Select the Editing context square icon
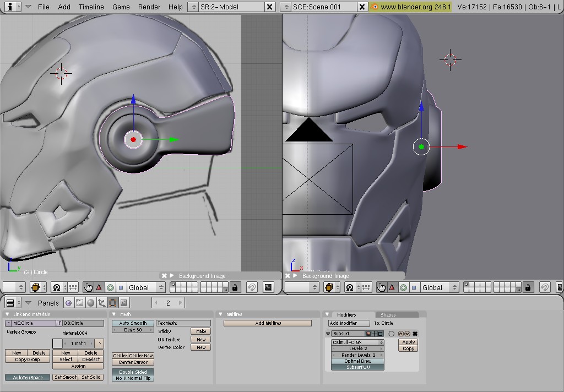 point(112,303)
